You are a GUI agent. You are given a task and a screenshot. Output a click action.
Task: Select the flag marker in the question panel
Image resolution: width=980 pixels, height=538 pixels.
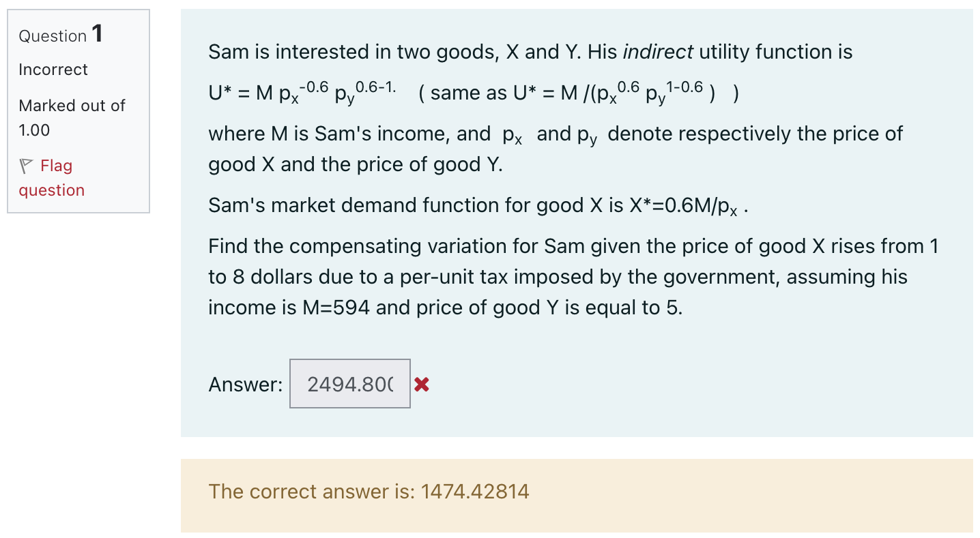(25, 164)
